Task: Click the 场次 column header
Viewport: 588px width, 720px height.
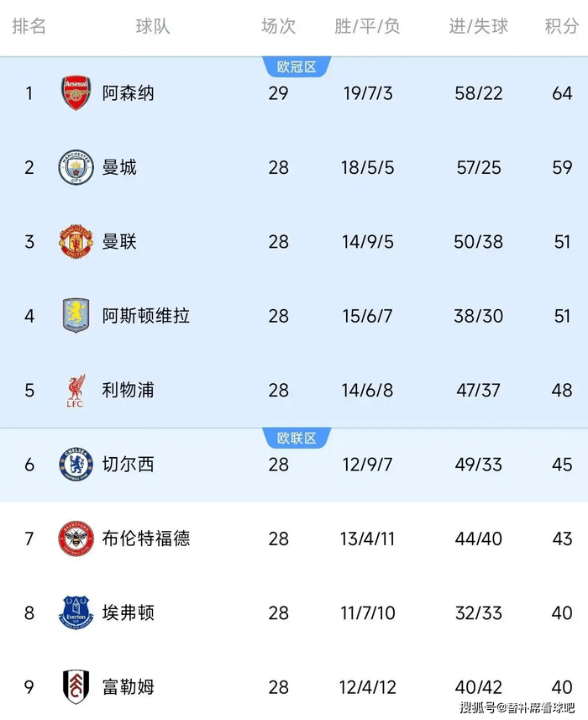Action: (x=278, y=26)
